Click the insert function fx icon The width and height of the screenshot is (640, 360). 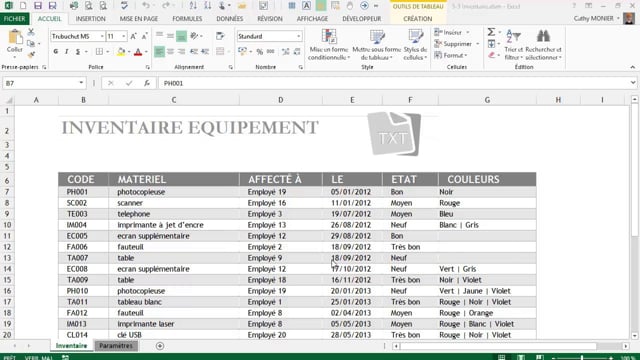(x=147, y=83)
